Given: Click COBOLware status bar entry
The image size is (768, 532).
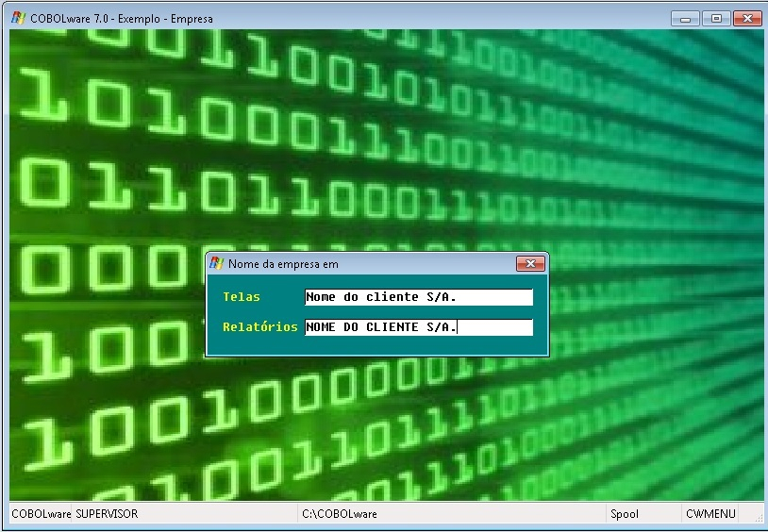Looking at the screenshot, I should coord(42,514).
